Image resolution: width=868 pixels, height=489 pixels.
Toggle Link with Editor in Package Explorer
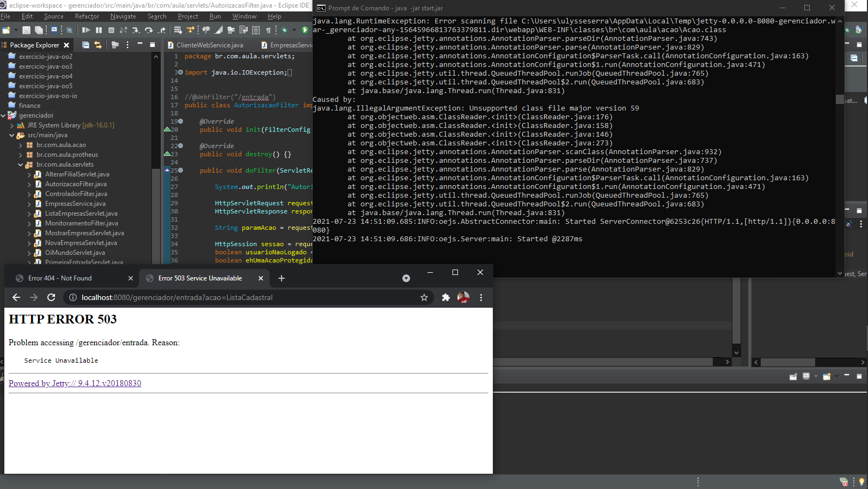[x=98, y=45]
